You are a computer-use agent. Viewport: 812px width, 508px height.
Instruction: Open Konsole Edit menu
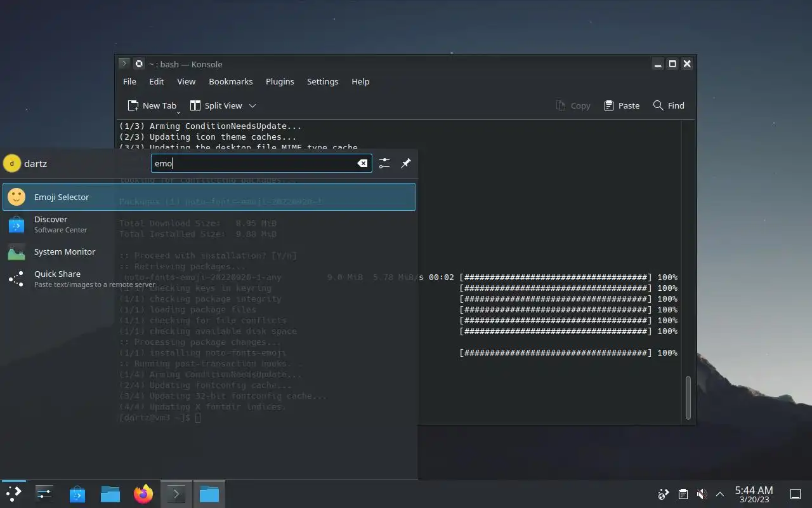coord(157,81)
